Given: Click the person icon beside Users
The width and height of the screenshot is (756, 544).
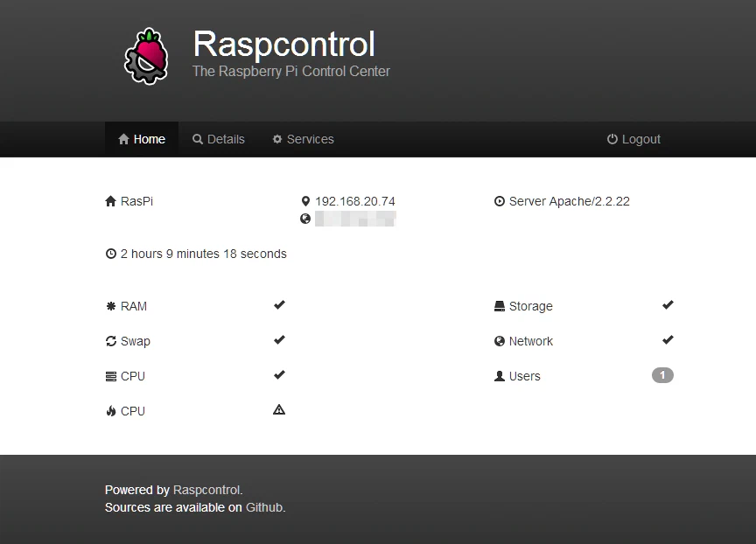Looking at the screenshot, I should pyautogui.click(x=500, y=376).
